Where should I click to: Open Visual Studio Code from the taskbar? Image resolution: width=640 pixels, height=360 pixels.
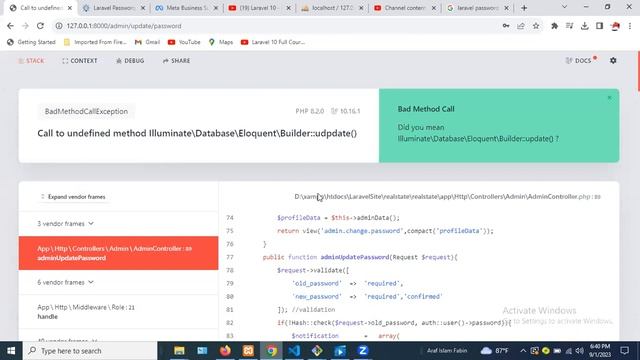[x=294, y=351]
